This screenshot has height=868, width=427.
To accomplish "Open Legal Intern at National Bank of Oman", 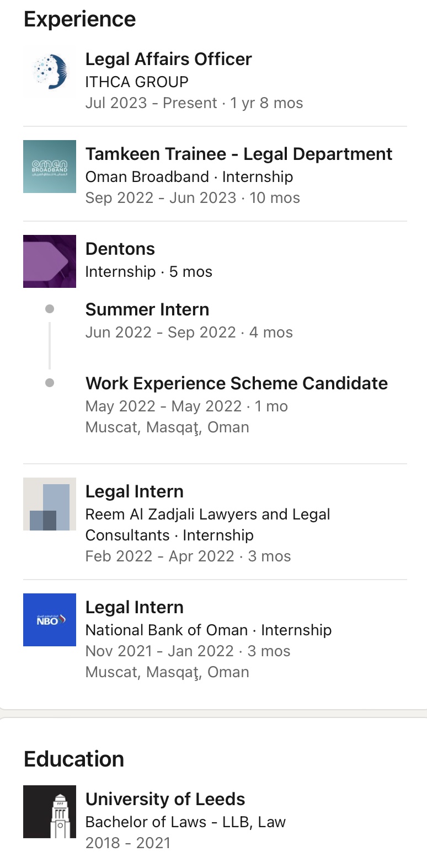I will 134,607.
